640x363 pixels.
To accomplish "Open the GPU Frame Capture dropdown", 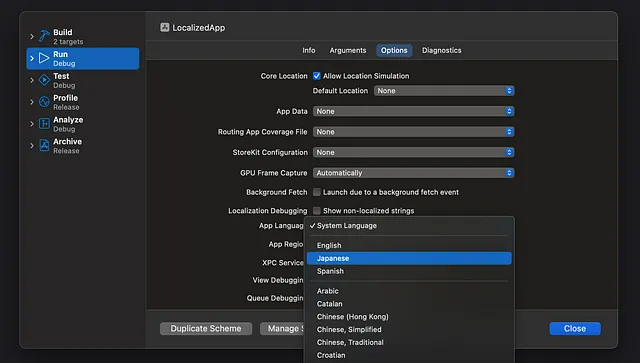I will [x=413, y=173].
